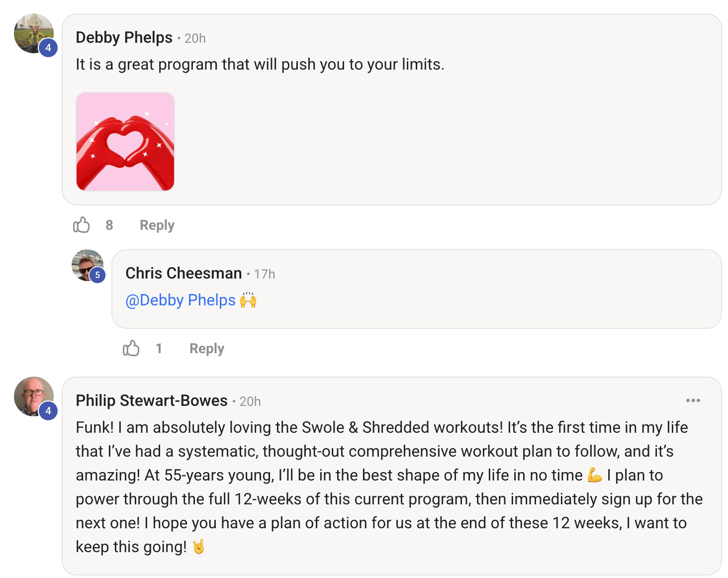
Task: Click the level 4 badge on Philip's avatar
Action: pyautogui.click(x=48, y=411)
